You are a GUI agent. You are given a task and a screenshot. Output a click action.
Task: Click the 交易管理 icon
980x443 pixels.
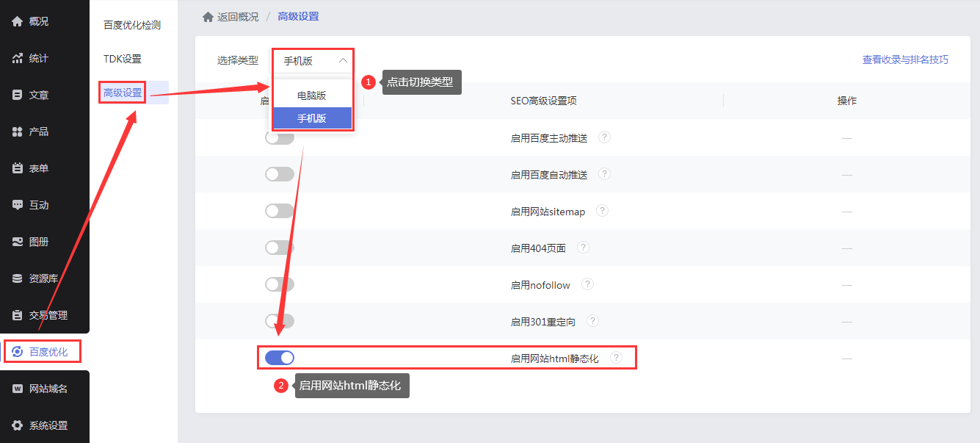pyautogui.click(x=18, y=315)
